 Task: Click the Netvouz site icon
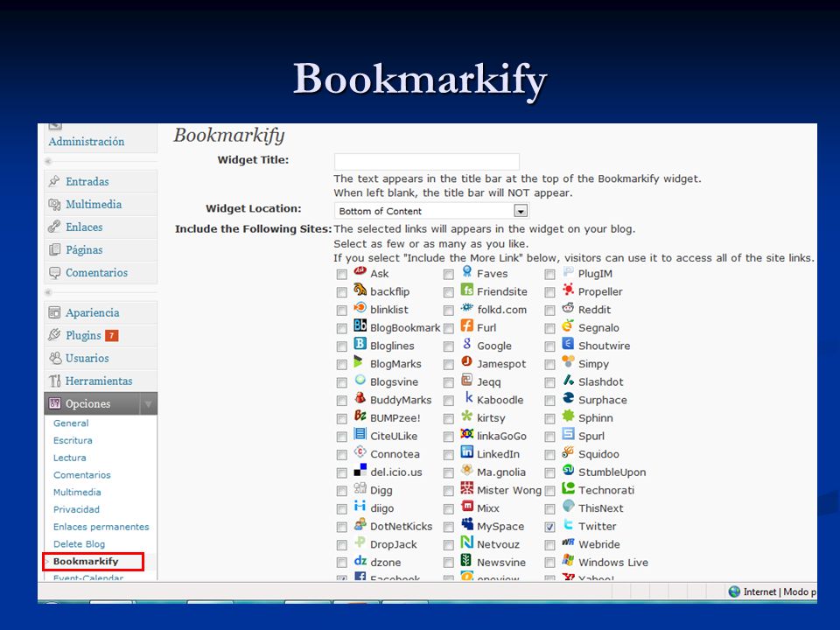click(467, 543)
